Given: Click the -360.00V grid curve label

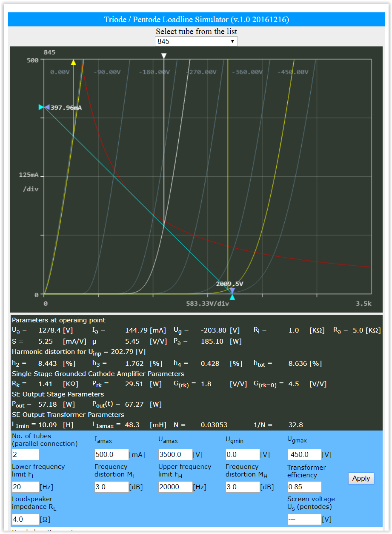Looking at the screenshot, I should pos(247,72).
